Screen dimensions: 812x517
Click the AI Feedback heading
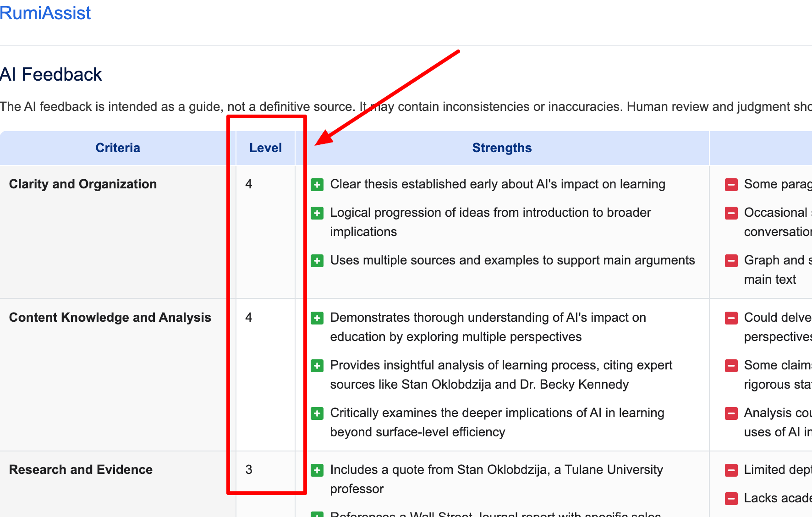(x=50, y=74)
